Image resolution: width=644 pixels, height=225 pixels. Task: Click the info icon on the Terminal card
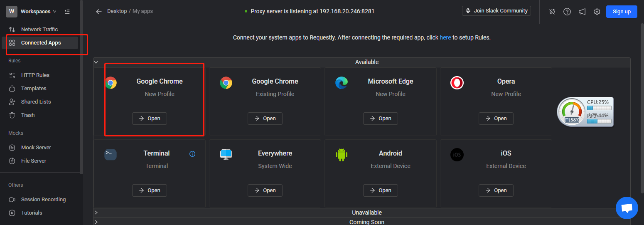(x=192, y=154)
